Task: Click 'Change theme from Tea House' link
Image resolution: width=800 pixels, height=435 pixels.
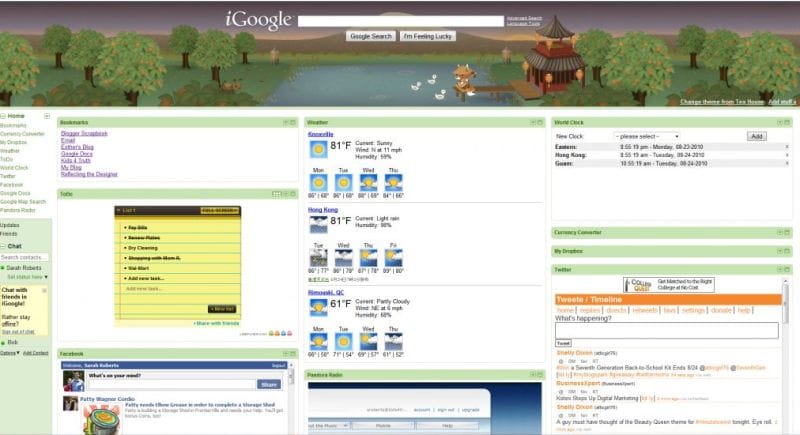Action: [722, 101]
